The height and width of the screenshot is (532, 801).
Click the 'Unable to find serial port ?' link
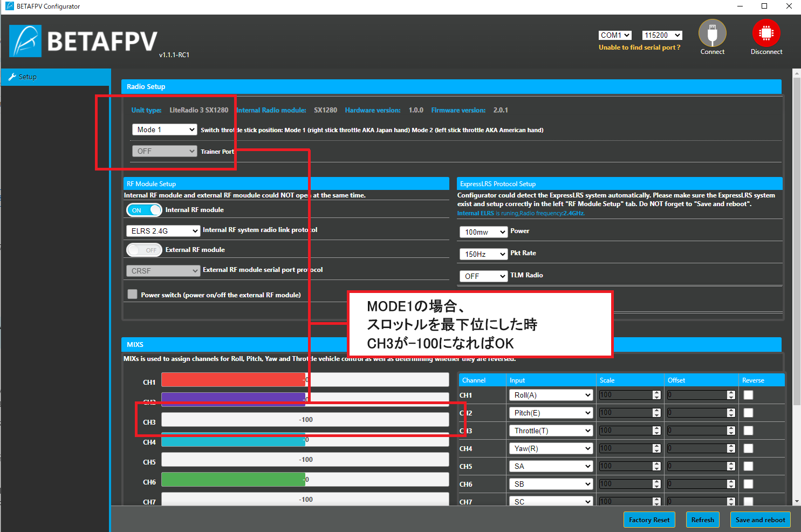639,47
